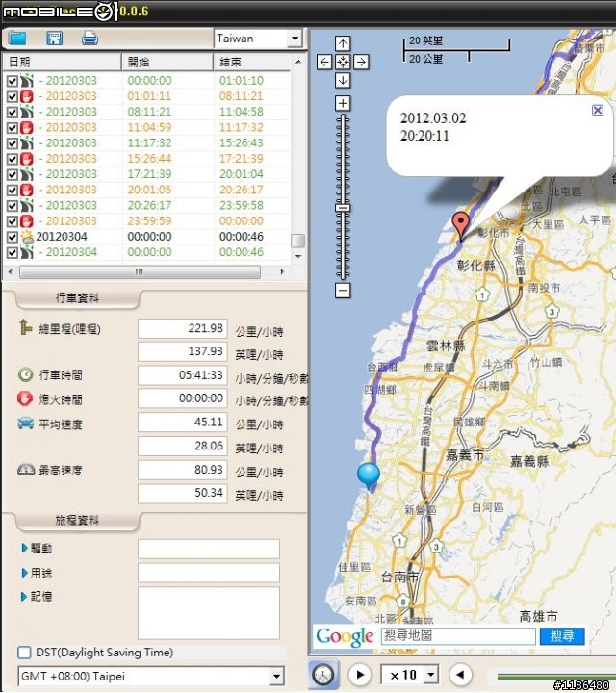Uncheck the row starting 17:21:39
This screenshot has width=616, height=693.
pyautogui.click(x=13, y=174)
